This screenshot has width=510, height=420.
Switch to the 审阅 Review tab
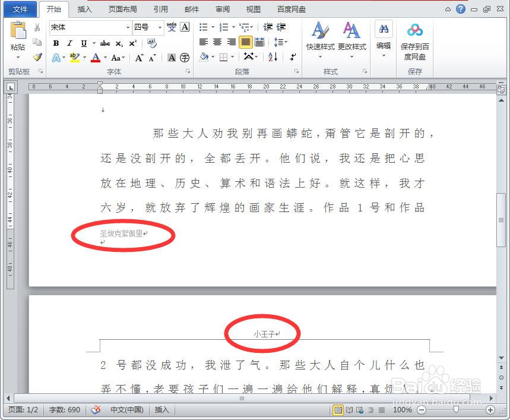click(223, 9)
